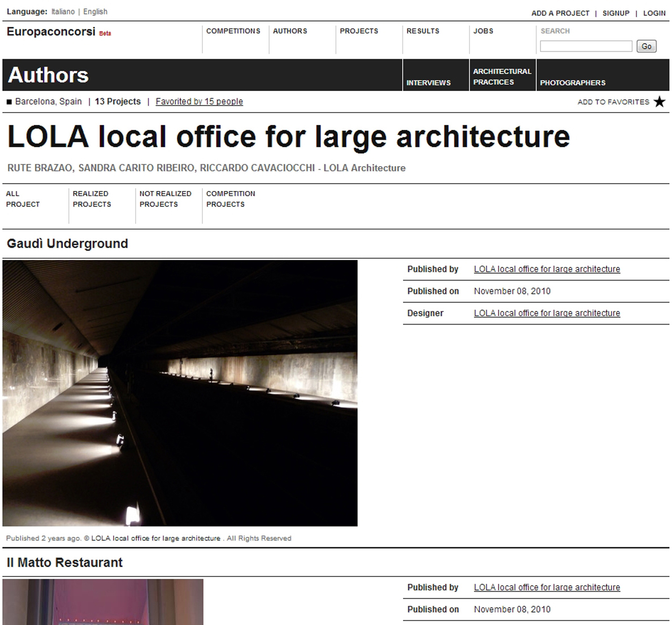The image size is (672, 625).
Task: Open the Il Matto Restaurant project title
Action: click(65, 562)
